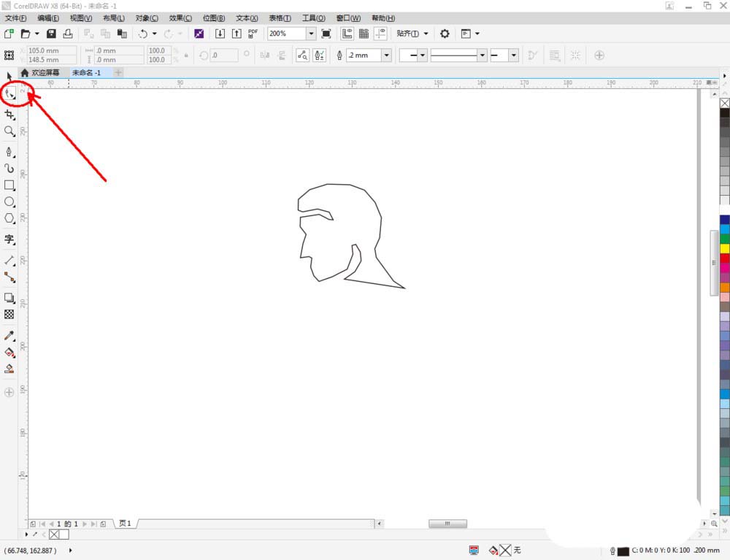Select the Ellipse tool

point(9,202)
